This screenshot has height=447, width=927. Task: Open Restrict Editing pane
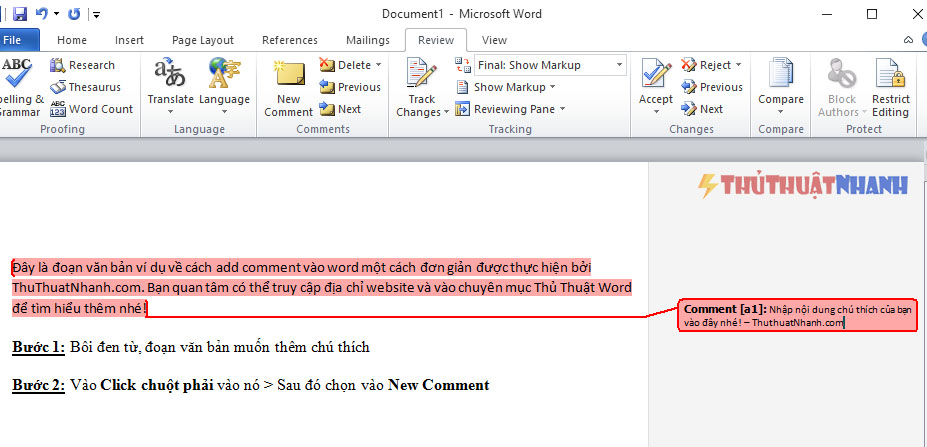pyautogui.click(x=890, y=88)
